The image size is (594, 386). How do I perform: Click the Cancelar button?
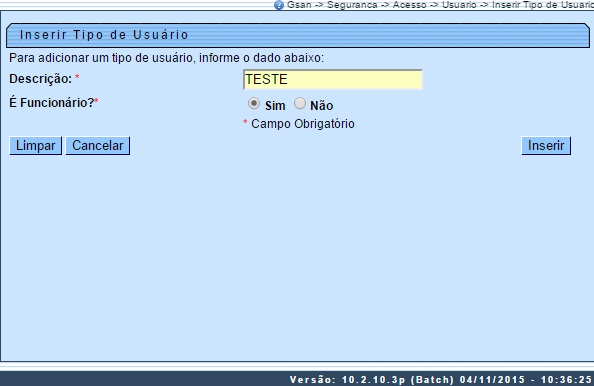tap(98, 146)
